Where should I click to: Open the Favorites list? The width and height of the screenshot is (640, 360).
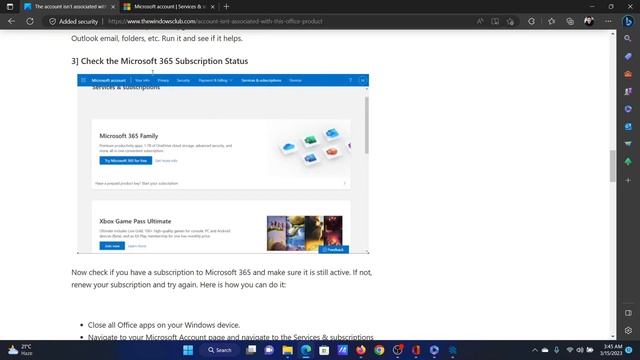click(x=551, y=21)
